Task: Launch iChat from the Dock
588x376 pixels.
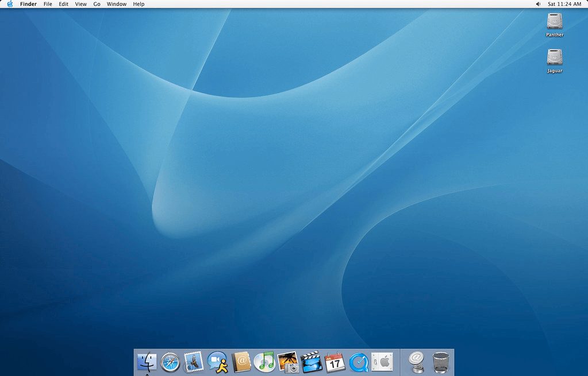Action: [x=217, y=362]
